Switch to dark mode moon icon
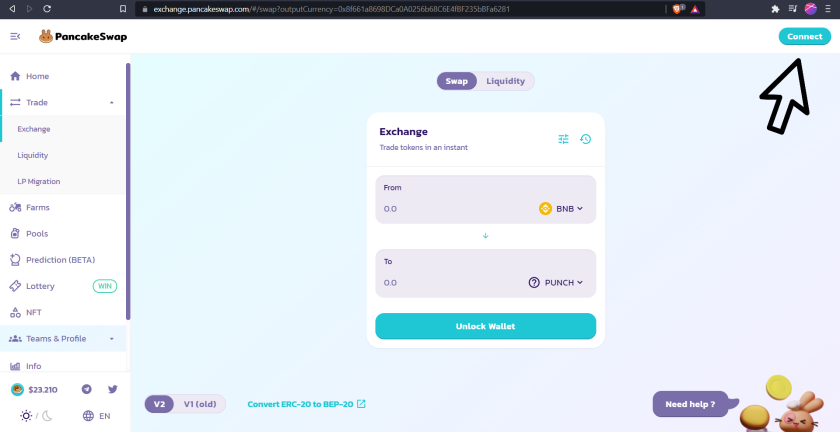 coord(47,416)
